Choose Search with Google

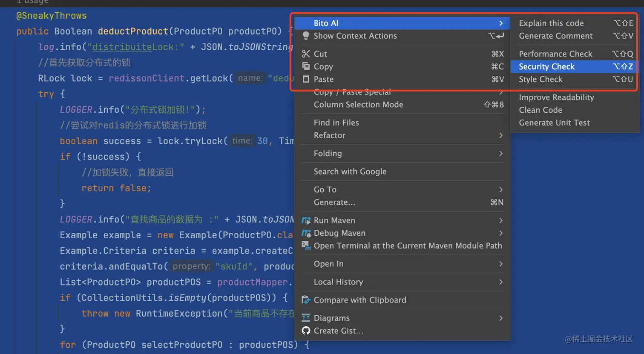[x=402, y=171]
